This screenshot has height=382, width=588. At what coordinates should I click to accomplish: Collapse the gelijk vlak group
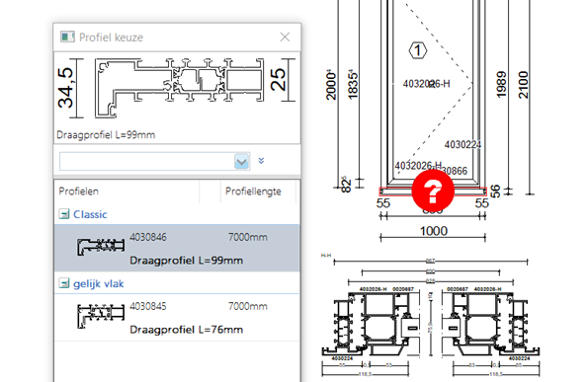pyautogui.click(x=64, y=283)
